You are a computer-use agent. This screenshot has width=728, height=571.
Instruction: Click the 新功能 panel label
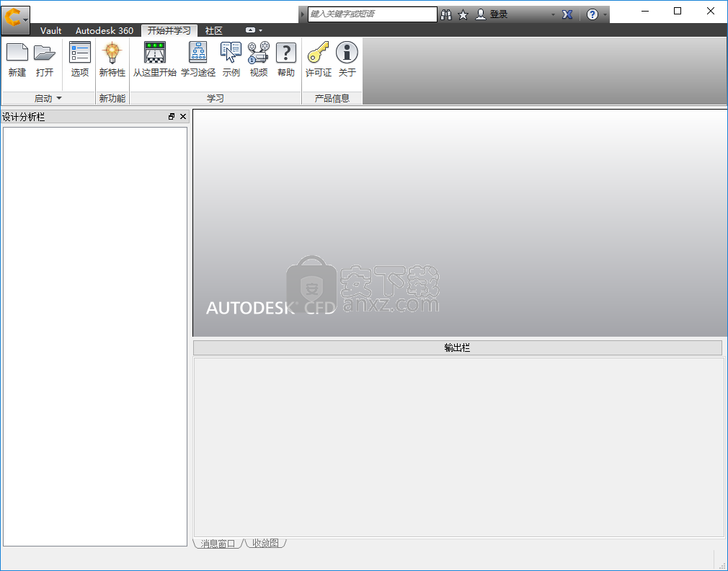[112, 99]
